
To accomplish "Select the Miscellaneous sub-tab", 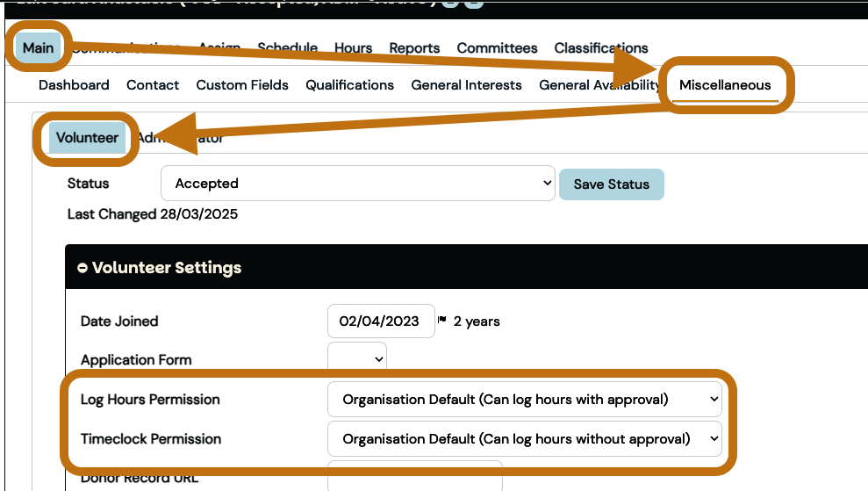I will click(x=725, y=85).
